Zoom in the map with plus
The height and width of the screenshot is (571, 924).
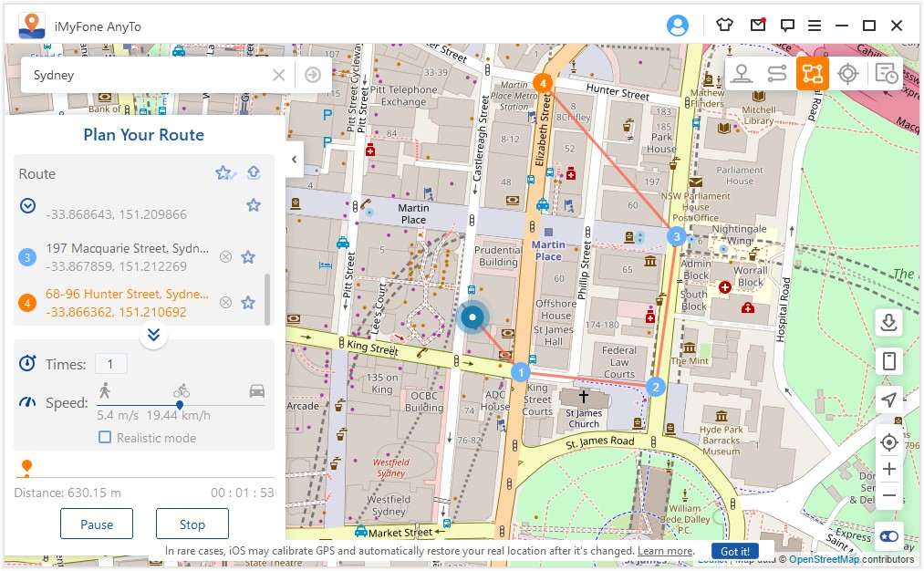pos(889,469)
